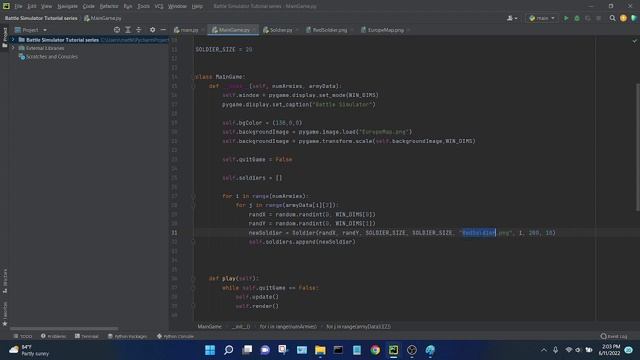
Task: Hide the Project tool window
Action: 163,30
